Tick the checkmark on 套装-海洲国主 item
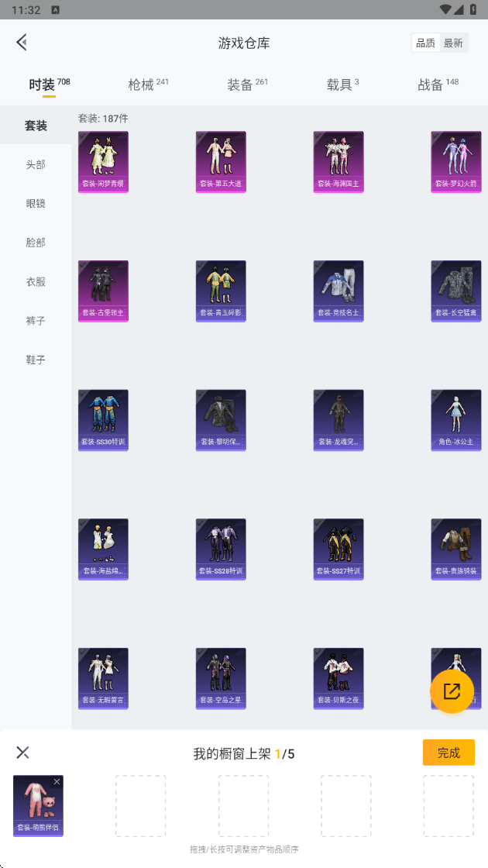The width and height of the screenshot is (488, 868). click(x=318, y=136)
